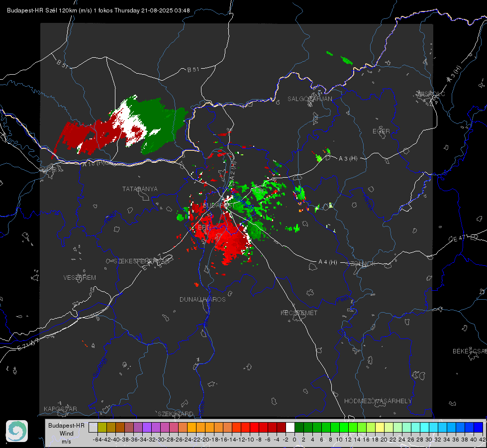Image resolution: width=487 pixels, height=448 pixels.
Task: Select the VESZPRÉM city label
Action: click(80, 277)
